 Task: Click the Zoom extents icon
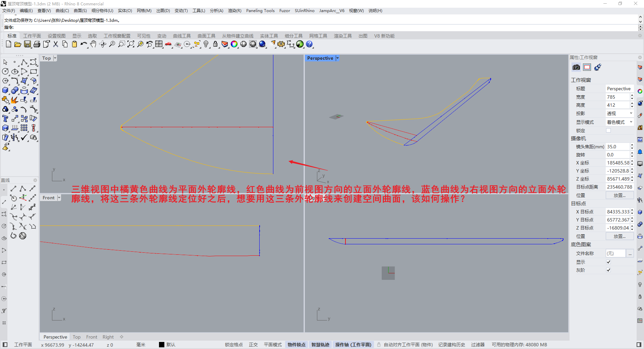coord(131,44)
